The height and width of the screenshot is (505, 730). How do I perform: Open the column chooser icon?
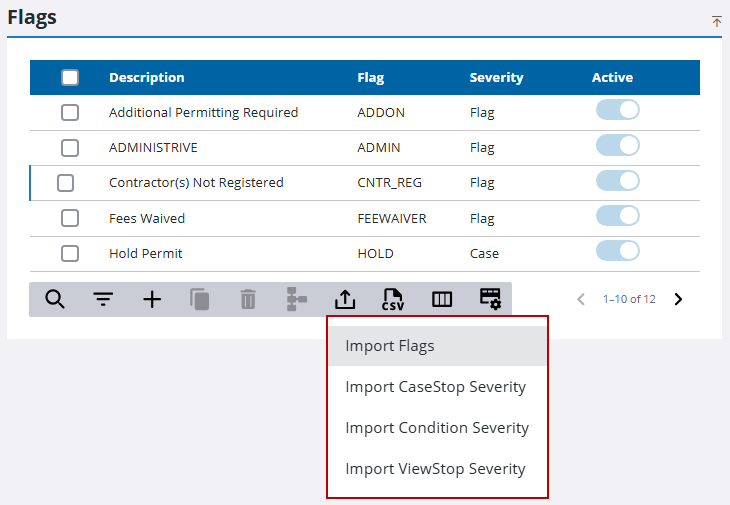click(x=442, y=299)
